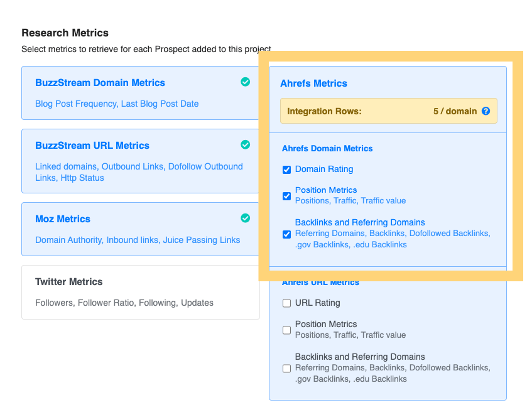This screenshot has width=532, height=415.
Task: Click the checkmark icon on BuzzStream URL Metrics
Action: (x=246, y=144)
